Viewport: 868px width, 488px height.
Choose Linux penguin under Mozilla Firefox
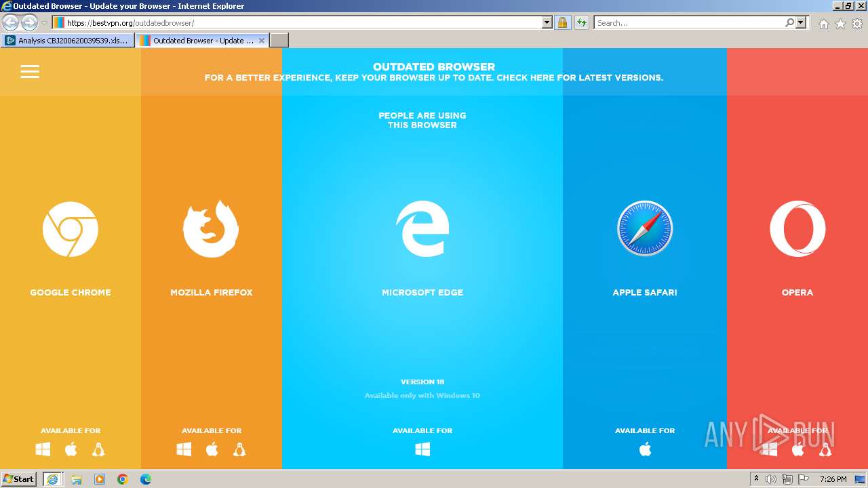239,449
